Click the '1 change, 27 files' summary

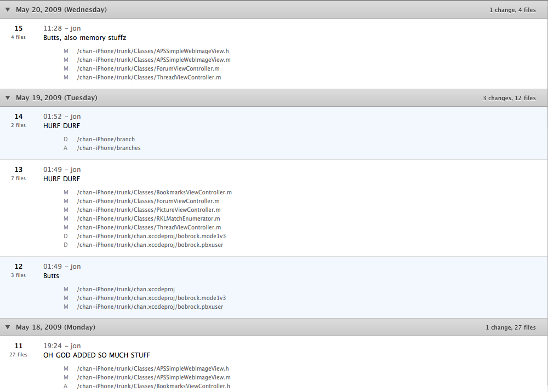click(510, 327)
